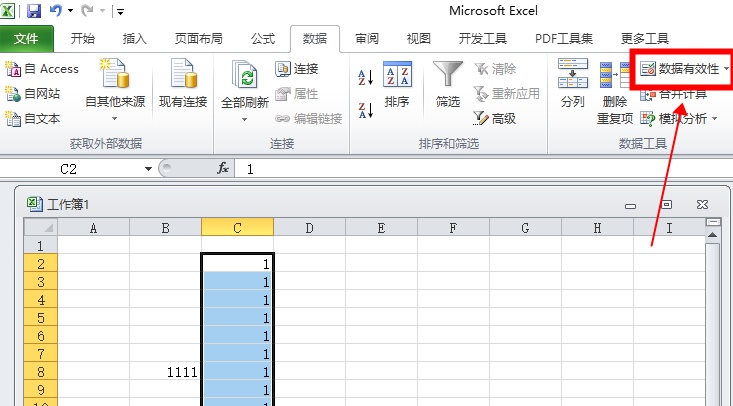Viewport: 733px width, 406px height.
Task: Sort descending with the Z-A icon
Action: tap(366, 110)
